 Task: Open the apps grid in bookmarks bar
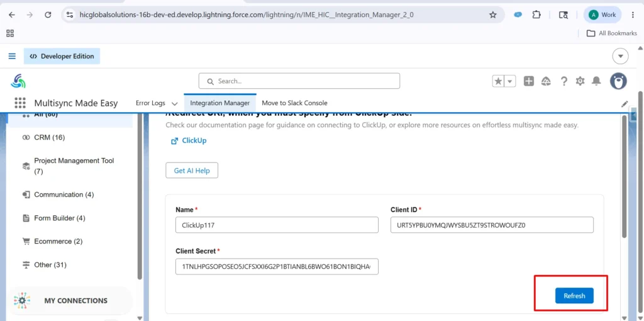click(10, 33)
